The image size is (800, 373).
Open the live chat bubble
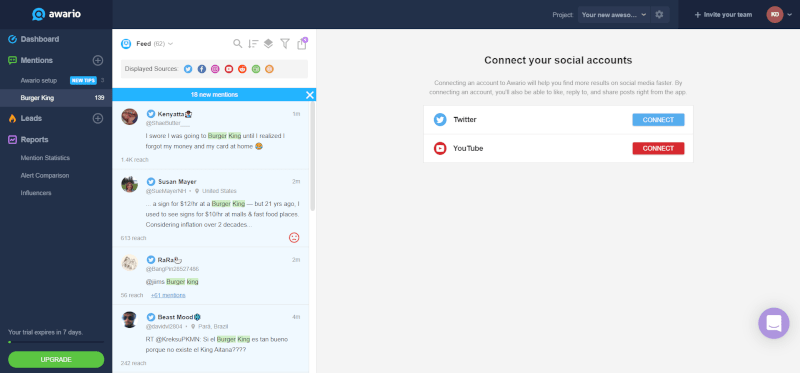[773, 323]
